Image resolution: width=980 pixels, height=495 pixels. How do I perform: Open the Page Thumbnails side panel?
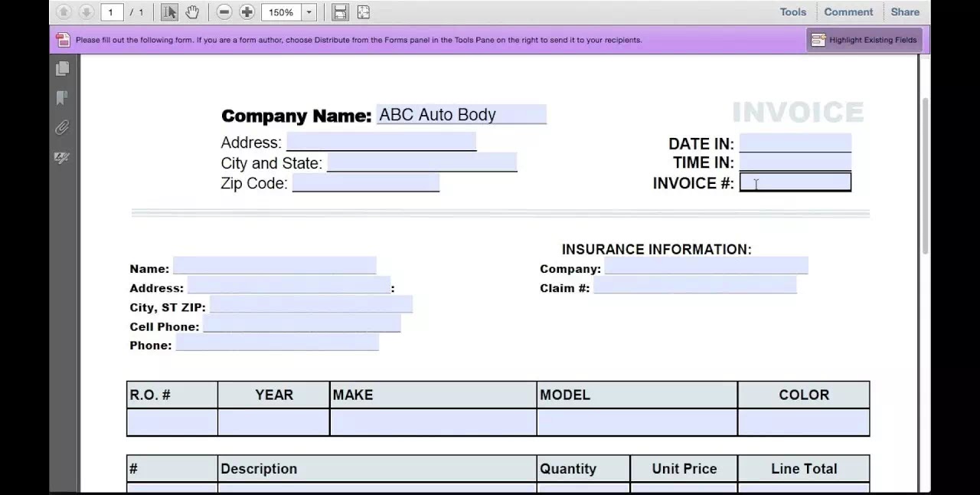tap(63, 69)
